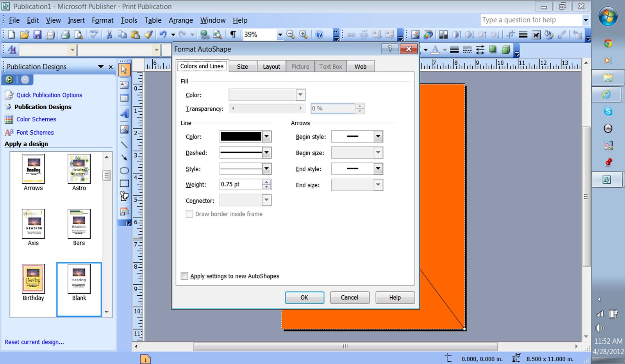Open Print Preview from the toolbar

coord(79,35)
